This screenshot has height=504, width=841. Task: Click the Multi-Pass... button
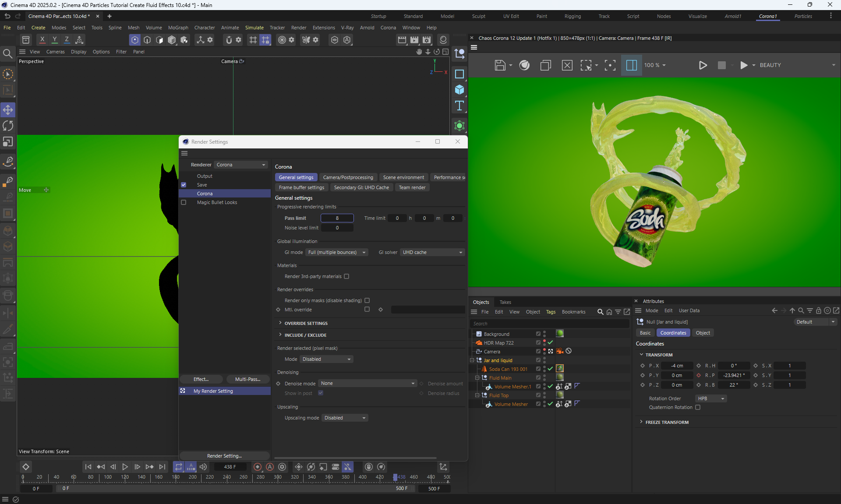coord(247,379)
